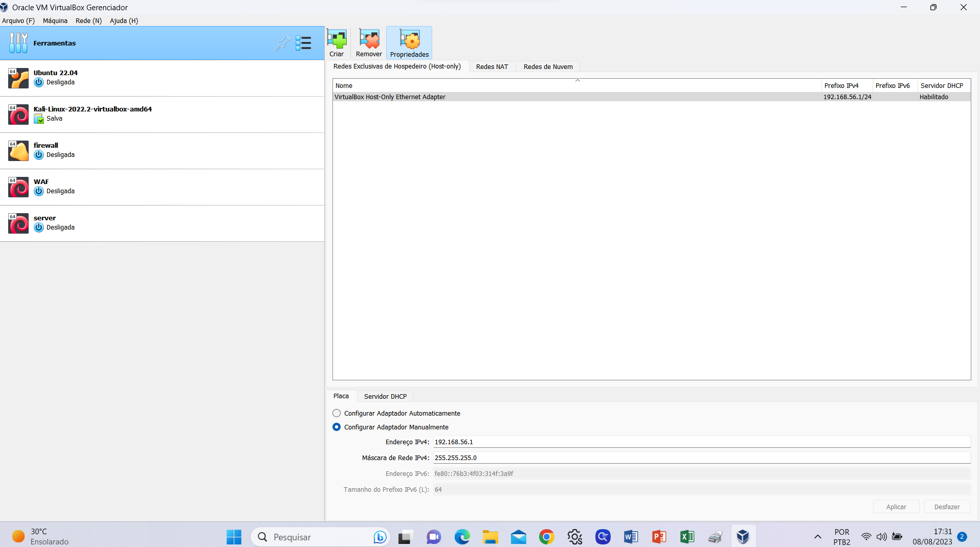Select Redes Exclusivas de Hospedeiro tab

point(397,66)
